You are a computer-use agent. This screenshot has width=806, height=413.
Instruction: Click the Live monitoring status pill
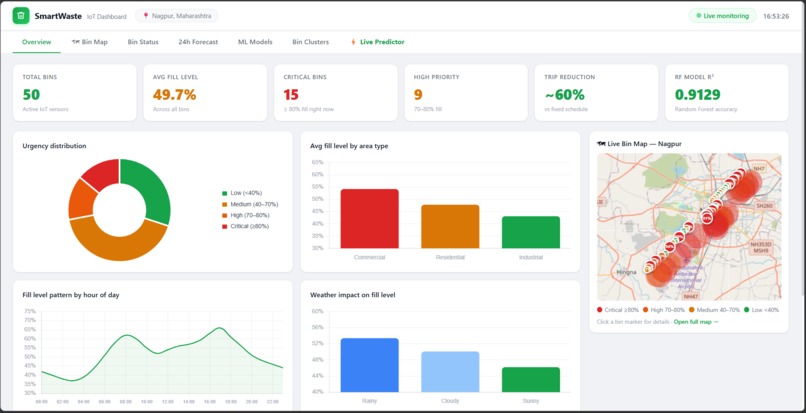(723, 16)
